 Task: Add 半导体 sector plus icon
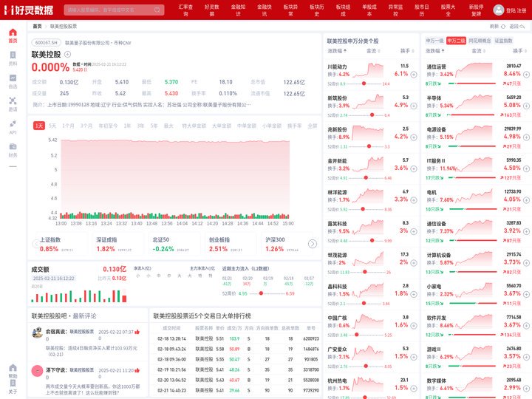(526, 106)
